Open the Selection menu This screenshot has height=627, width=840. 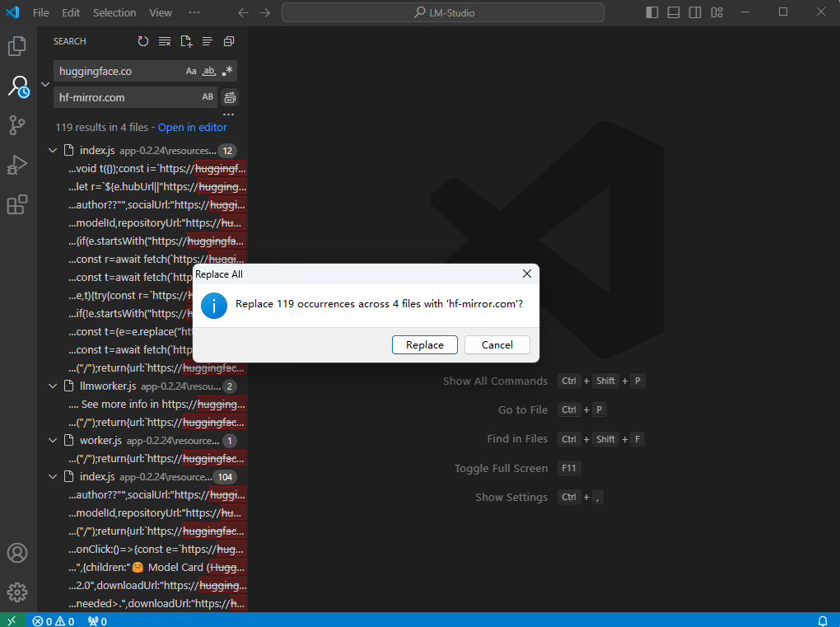(x=114, y=12)
